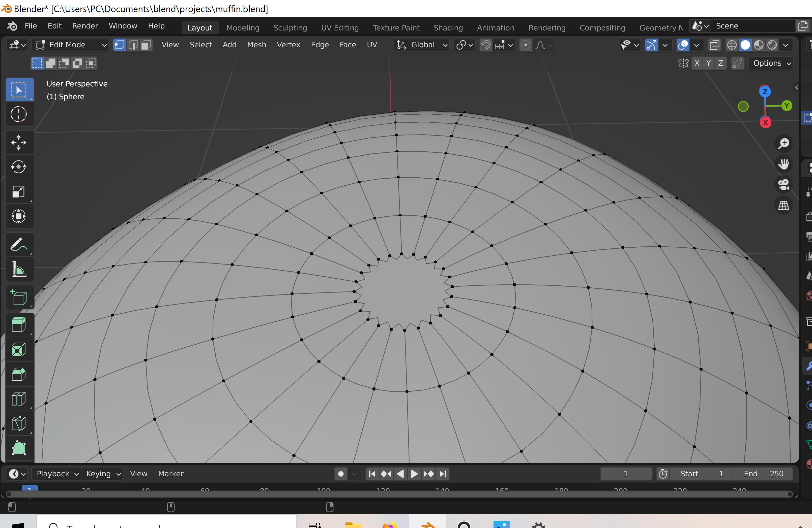The image size is (812, 528).
Task: Click the Mesh menu item
Action: pos(256,44)
